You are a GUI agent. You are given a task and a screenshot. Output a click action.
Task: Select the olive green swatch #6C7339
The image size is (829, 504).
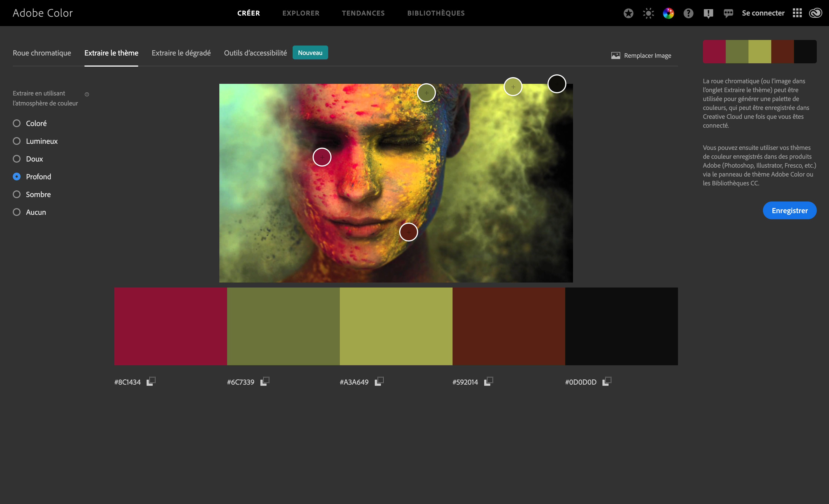coord(283,326)
